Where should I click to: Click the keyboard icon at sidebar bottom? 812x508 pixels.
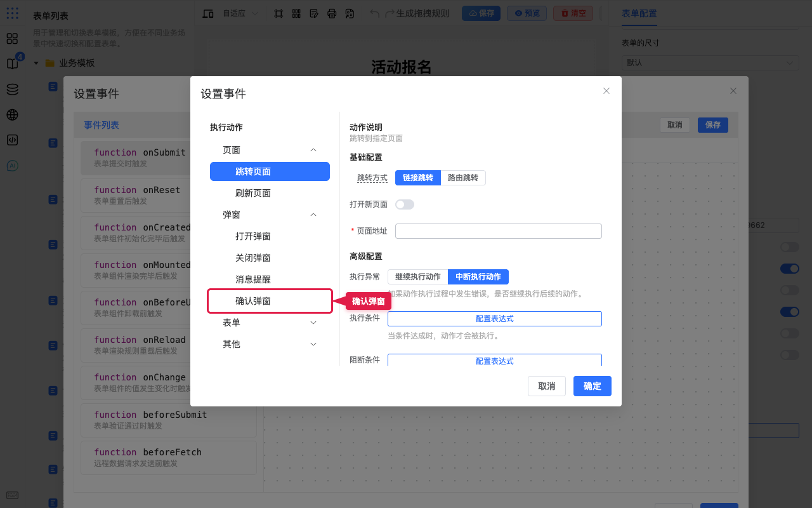[x=12, y=495]
